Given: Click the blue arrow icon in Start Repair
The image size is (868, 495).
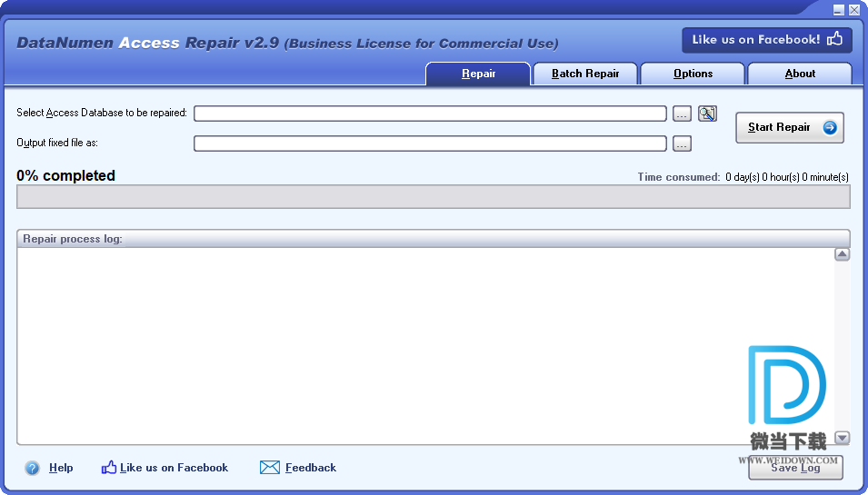Looking at the screenshot, I should coord(829,128).
